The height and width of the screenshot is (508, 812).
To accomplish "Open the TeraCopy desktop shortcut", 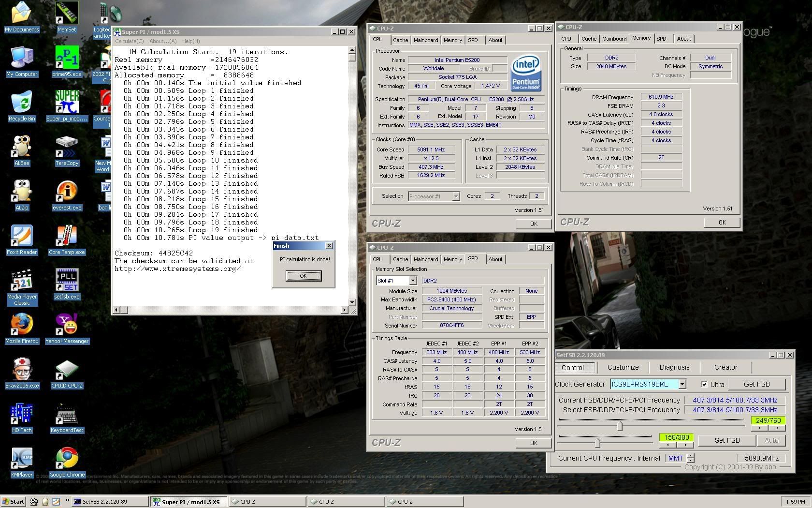I will tap(67, 151).
